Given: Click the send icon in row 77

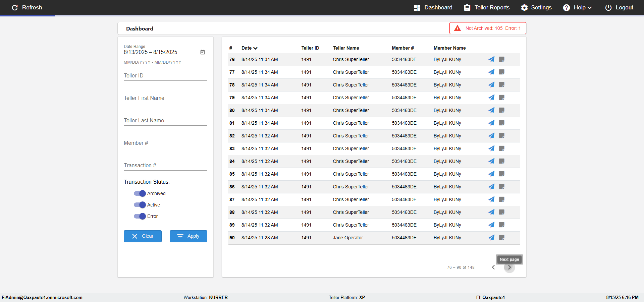Looking at the screenshot, I should [x=491, y=72].
